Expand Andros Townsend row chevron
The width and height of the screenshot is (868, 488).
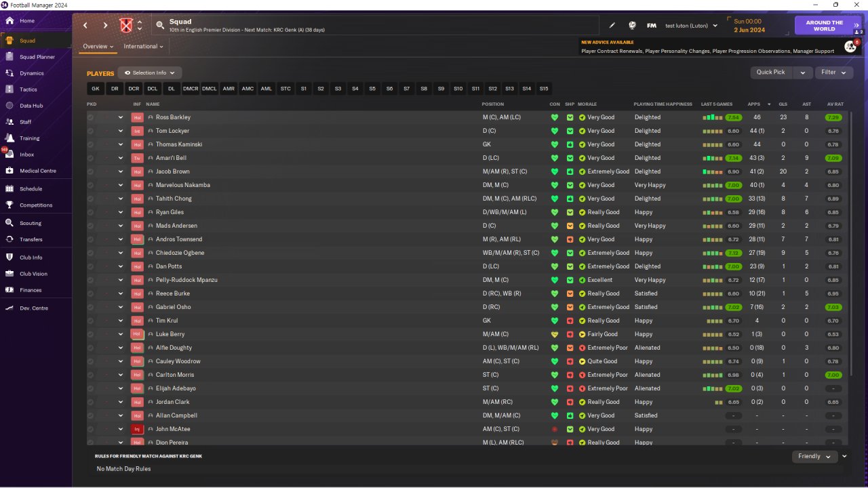pos(121,239)
